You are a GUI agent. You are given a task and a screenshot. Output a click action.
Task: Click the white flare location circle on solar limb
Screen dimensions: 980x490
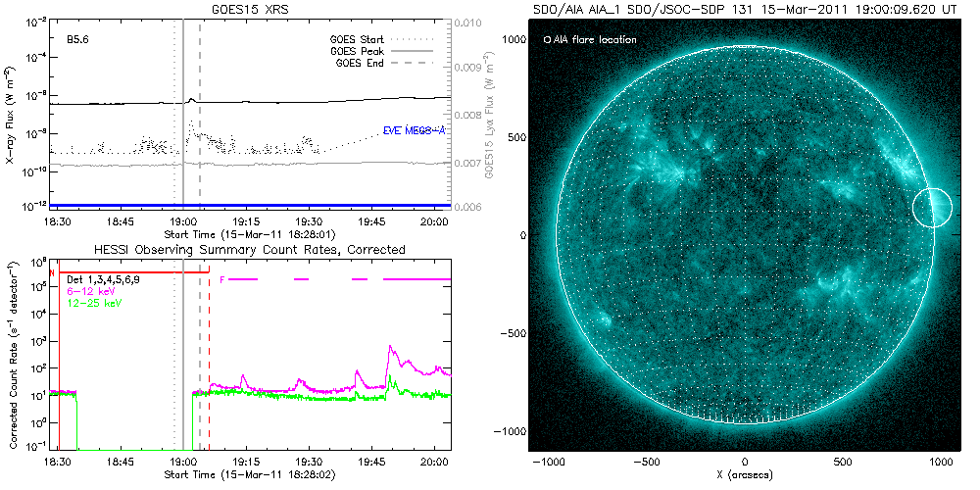point(932,207)
